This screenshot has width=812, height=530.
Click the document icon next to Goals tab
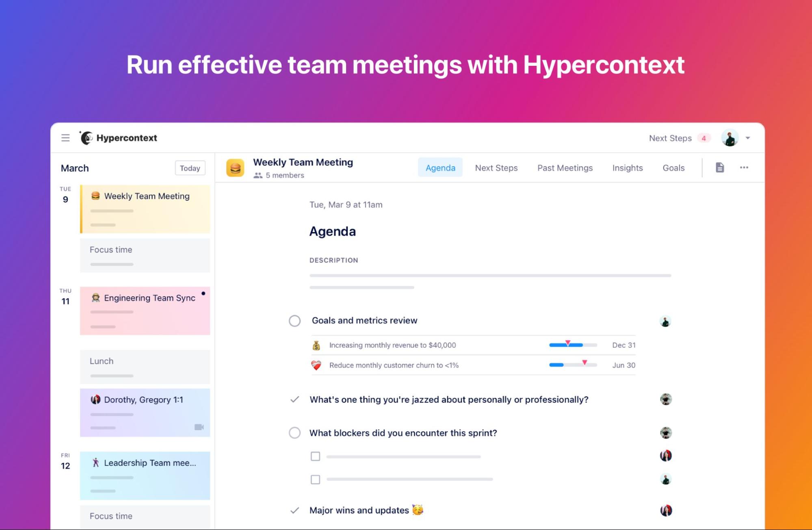click(x=720, y=167)
